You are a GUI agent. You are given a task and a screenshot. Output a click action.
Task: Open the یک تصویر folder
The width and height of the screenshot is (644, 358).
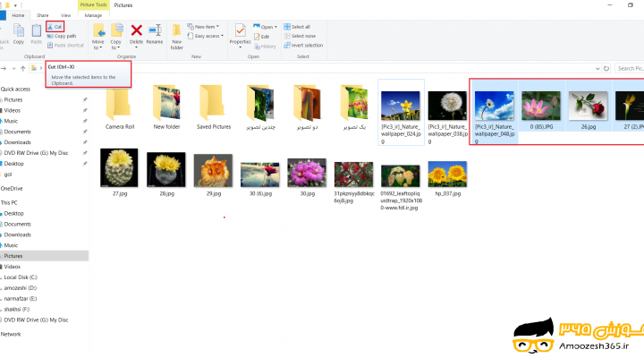(x=354, y=107)
